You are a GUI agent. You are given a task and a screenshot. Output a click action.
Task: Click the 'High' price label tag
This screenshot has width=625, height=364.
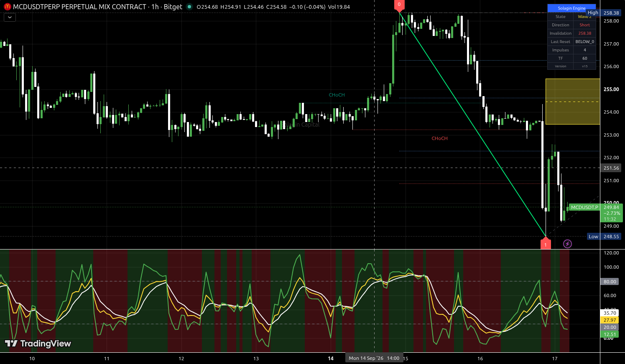593,13
